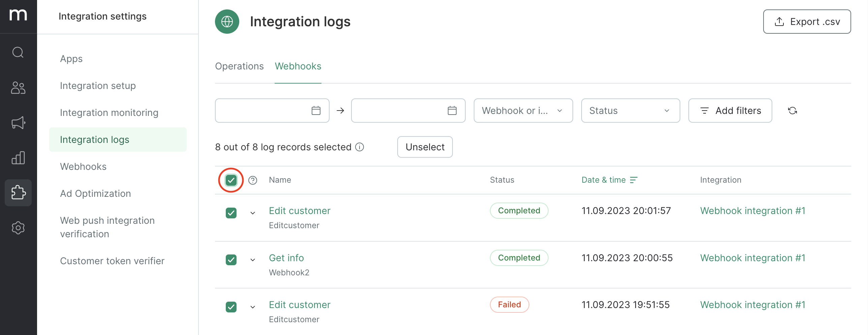Click the Export .csv button
The image size is (868, 335).
pyautogui.click(x=807, y=22)
